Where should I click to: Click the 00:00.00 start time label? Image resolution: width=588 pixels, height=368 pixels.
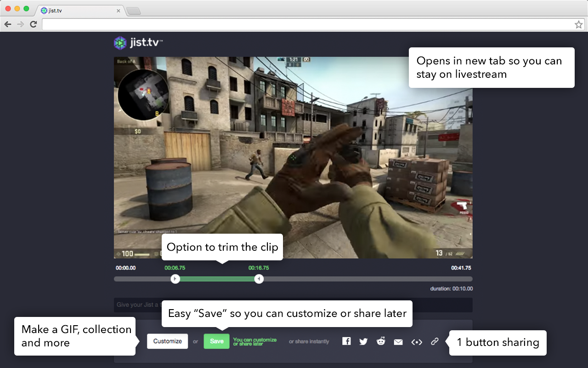coord(125,268)
